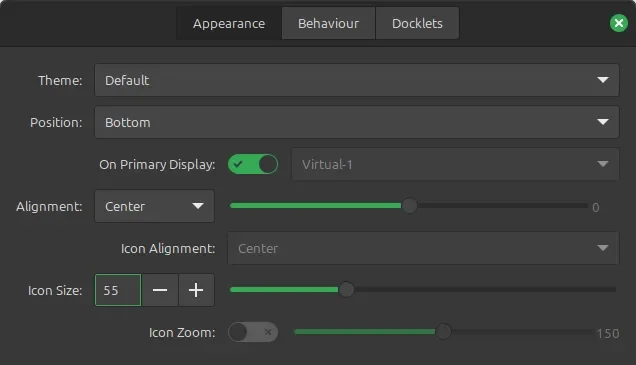Open the Theme Default combo box
This screenshot has width=636, height=365.
(357, 80)
